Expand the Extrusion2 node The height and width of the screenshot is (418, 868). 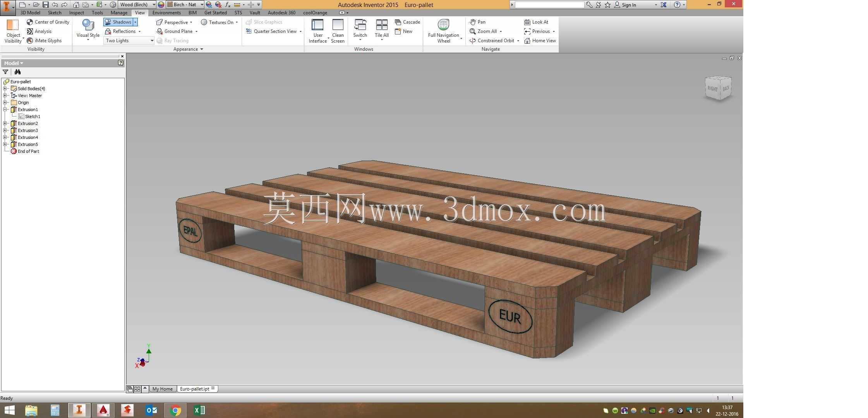pos(5,123)
